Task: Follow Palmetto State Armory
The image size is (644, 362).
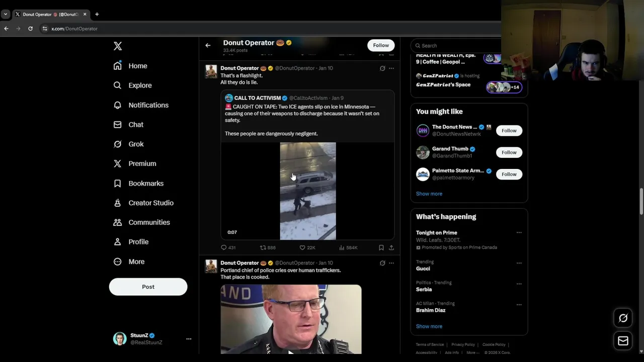Action: [x=509, y=174]
